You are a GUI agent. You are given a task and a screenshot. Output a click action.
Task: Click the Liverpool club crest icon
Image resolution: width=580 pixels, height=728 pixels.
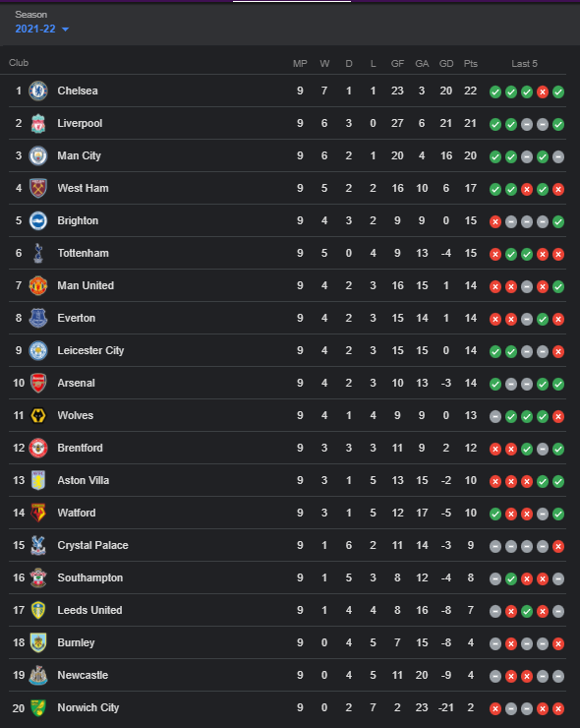click(38, 124)
